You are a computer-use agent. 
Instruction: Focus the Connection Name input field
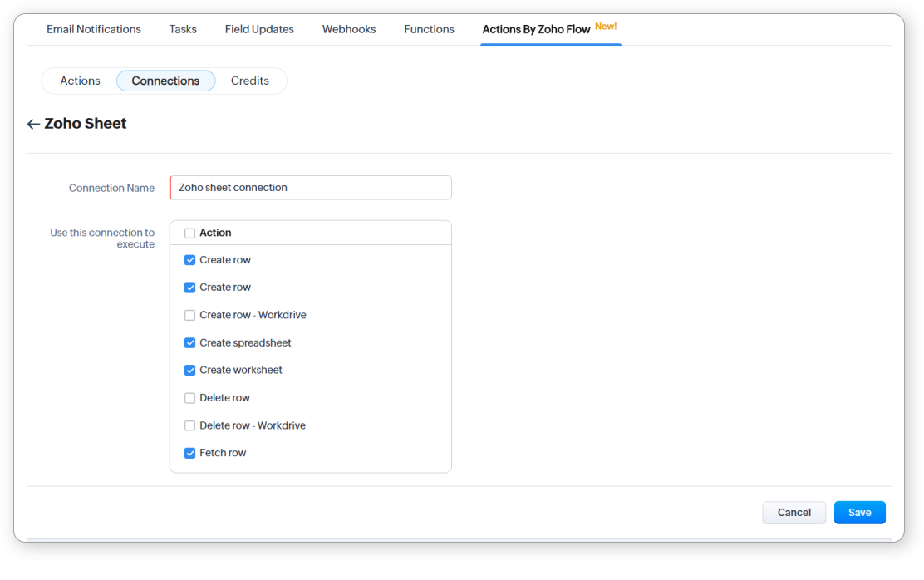[x=311, y=188]
